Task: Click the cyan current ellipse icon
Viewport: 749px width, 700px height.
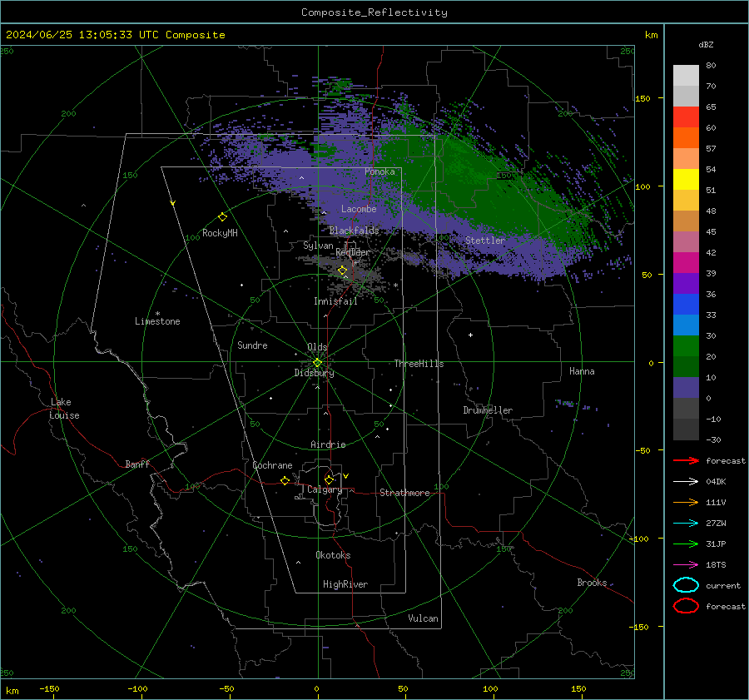Action: pyautogui.click(x=686, y=585)
